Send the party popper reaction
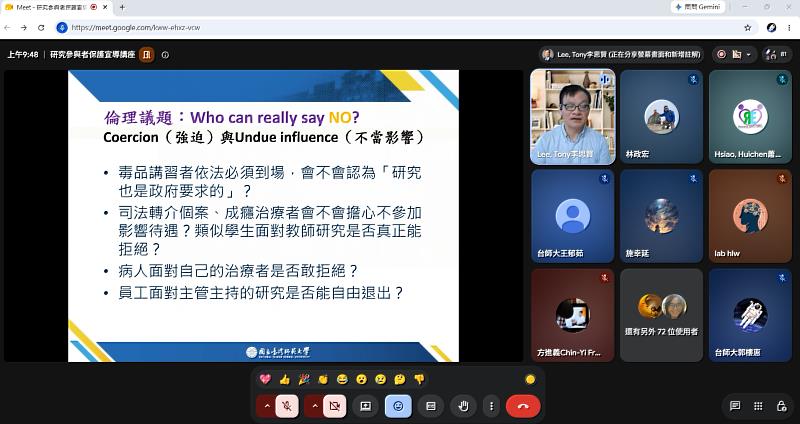 (304, 379)
